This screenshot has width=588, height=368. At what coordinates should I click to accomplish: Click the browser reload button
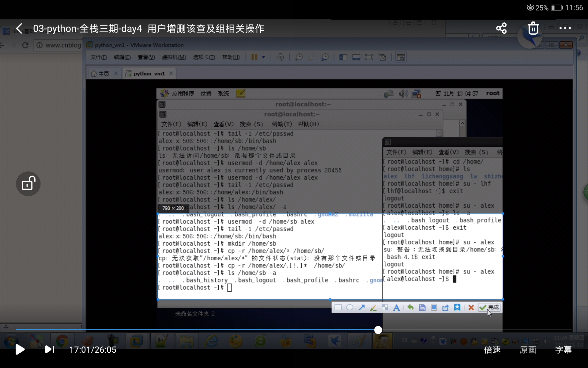(25, 45)
